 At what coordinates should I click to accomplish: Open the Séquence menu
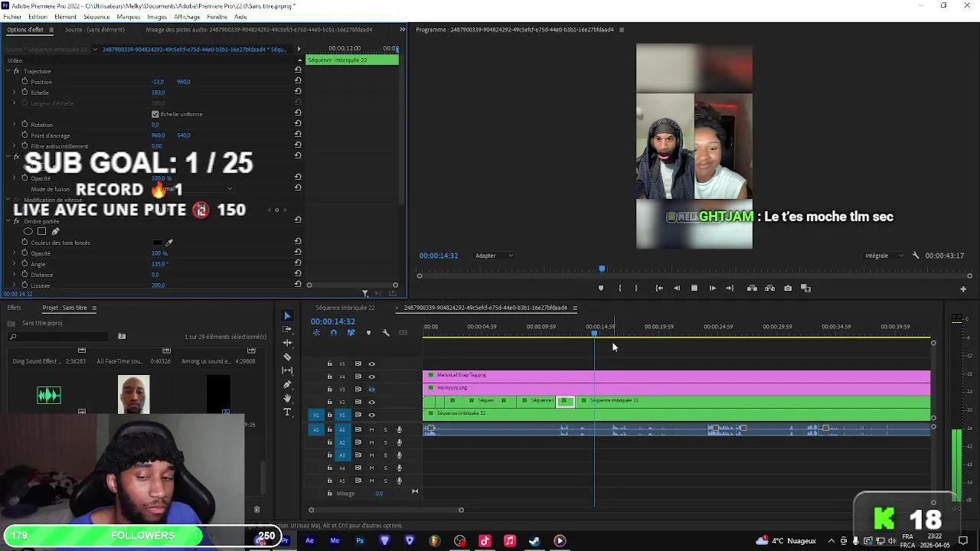(96, 17)
